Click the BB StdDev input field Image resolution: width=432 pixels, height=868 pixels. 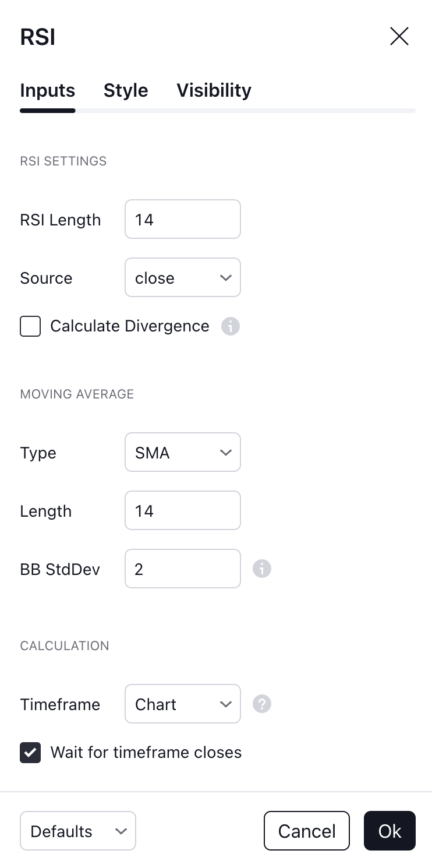point(183,569)
